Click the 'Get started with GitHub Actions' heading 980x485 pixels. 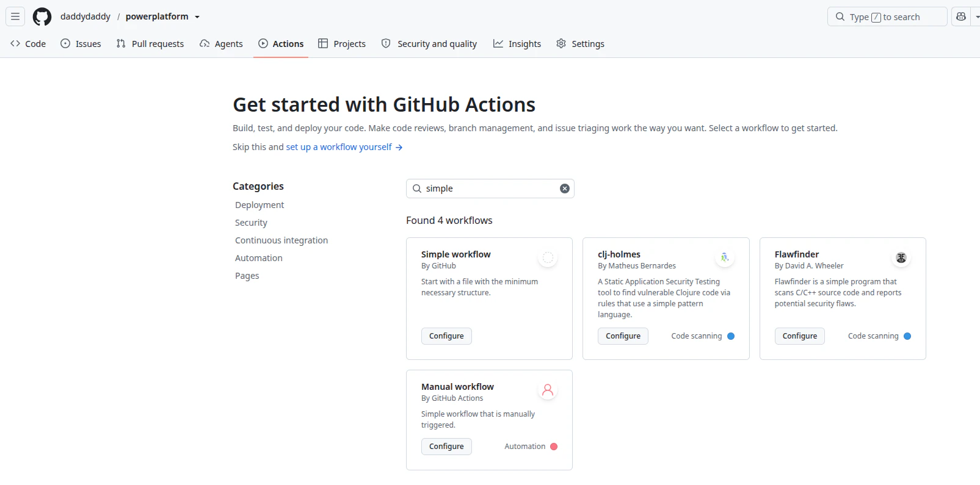(x=384, y=105)
